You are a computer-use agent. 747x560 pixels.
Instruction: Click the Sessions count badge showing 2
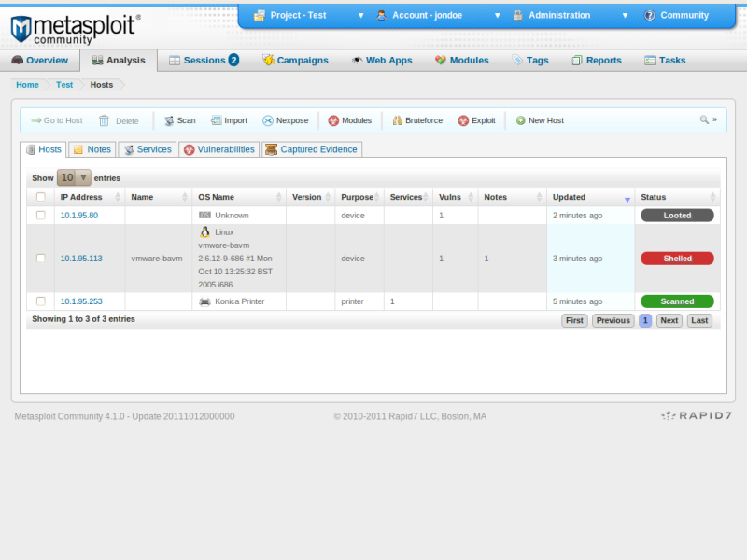(x=233, y=60)
